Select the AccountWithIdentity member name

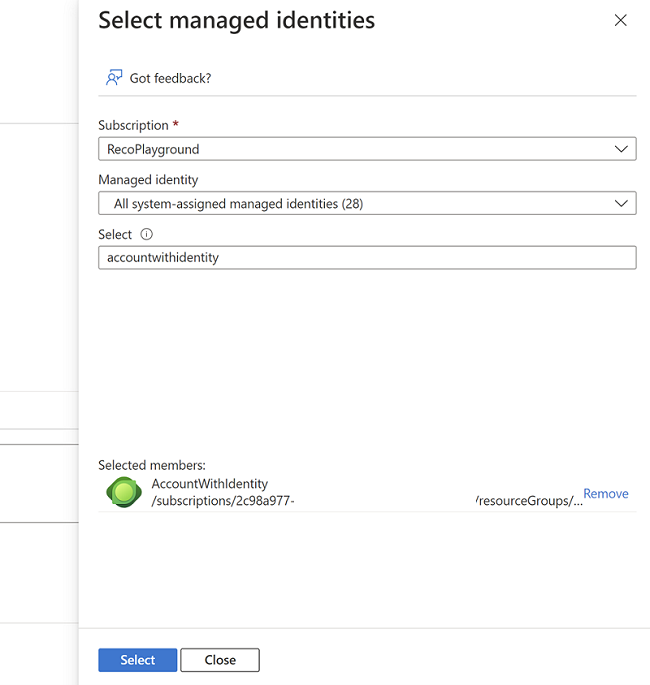210,484
